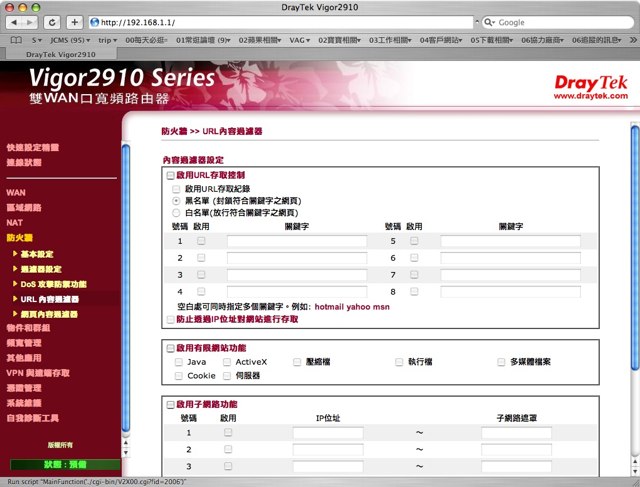The width and height of the screenshot is (640, 487).
Task: Select whitelist radio option (白名單)
Action: tap(176, 213)
